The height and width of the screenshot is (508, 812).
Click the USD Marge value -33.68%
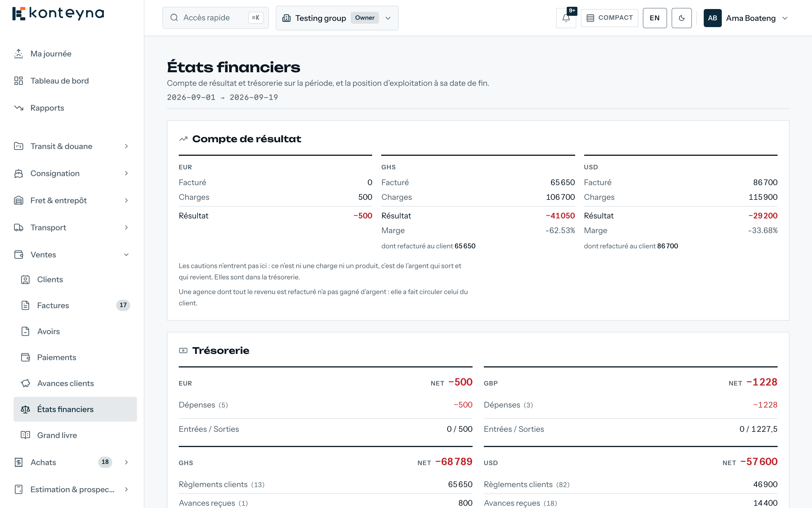[763, 231]
